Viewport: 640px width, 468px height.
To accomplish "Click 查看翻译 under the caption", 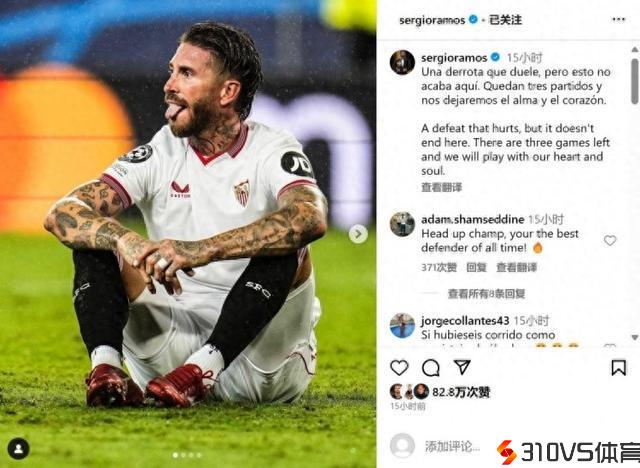I will (442, 187).
